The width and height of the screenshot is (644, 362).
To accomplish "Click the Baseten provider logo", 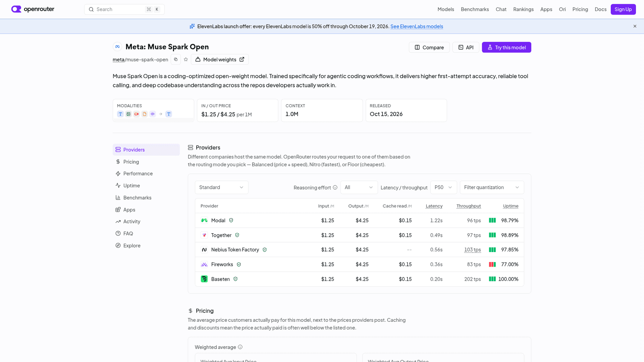I will (204, 279).
